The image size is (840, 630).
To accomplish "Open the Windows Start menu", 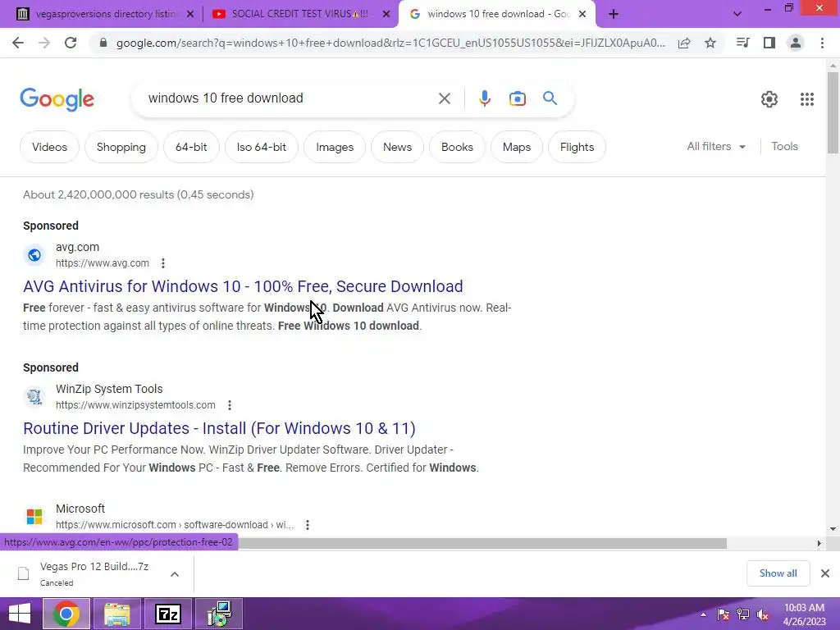I will (x=20, y=614).
